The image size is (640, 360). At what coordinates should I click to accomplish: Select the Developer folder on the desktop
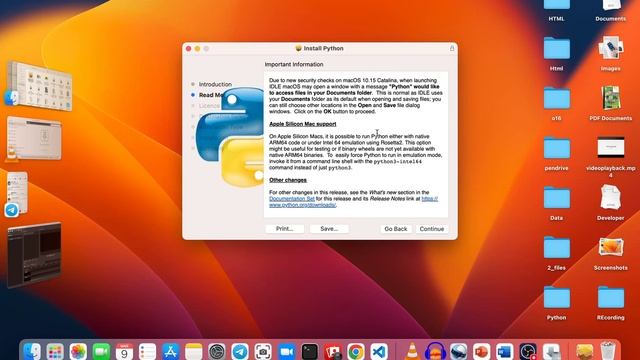click(x=611, y=198)
